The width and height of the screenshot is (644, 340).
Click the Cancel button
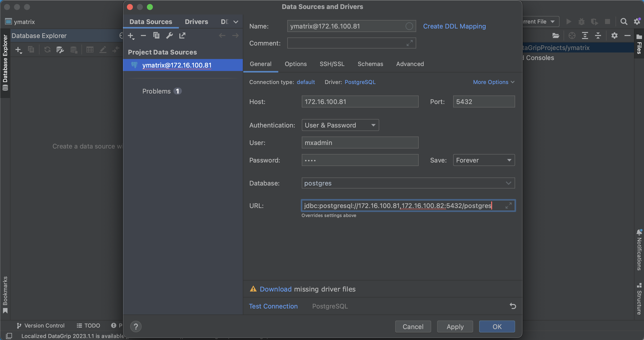tap(413, 326)
